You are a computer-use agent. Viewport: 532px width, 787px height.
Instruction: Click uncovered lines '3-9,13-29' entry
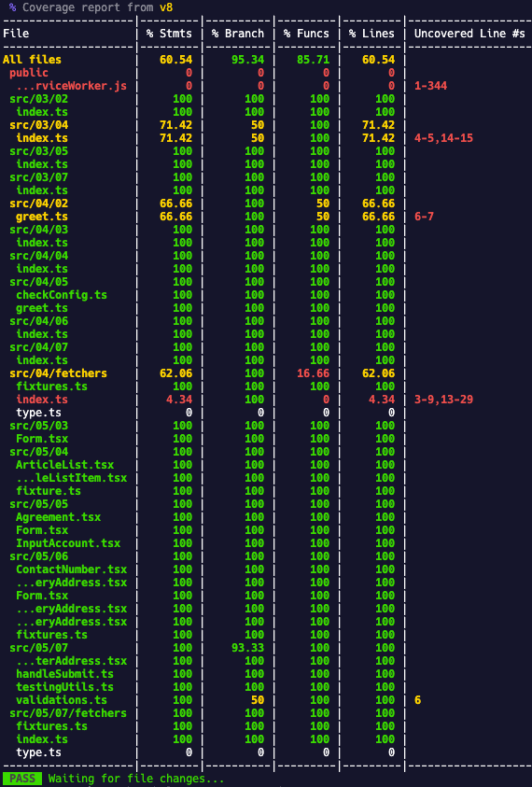tap(443, 400)
